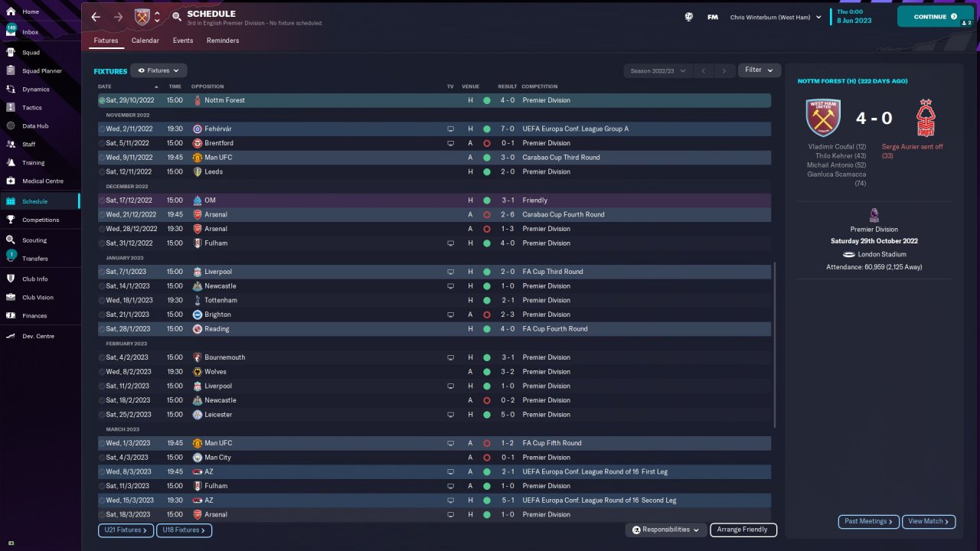Click the FM logo menu icon
This screenshot has height=551, width=980.
(x=713, y=17)
